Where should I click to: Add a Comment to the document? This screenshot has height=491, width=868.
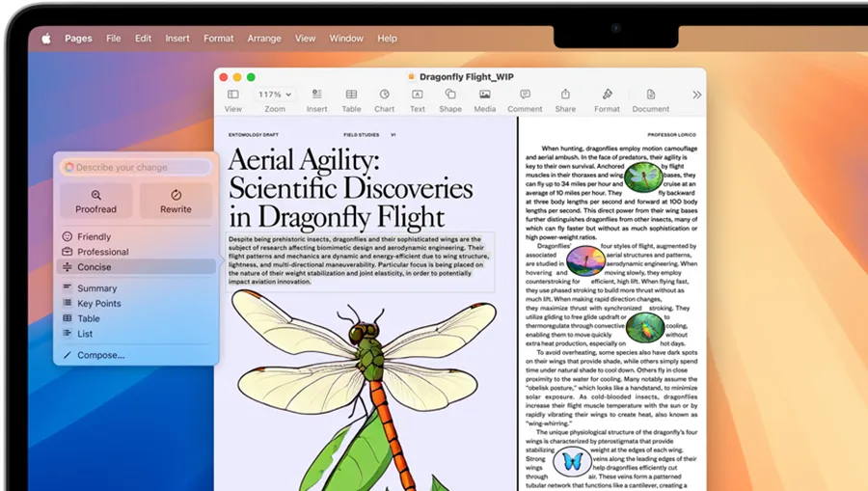click(x=525, y=95)
